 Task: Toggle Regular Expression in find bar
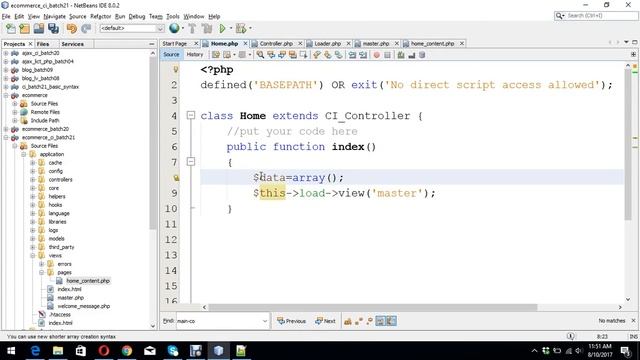tap(369, 321)
